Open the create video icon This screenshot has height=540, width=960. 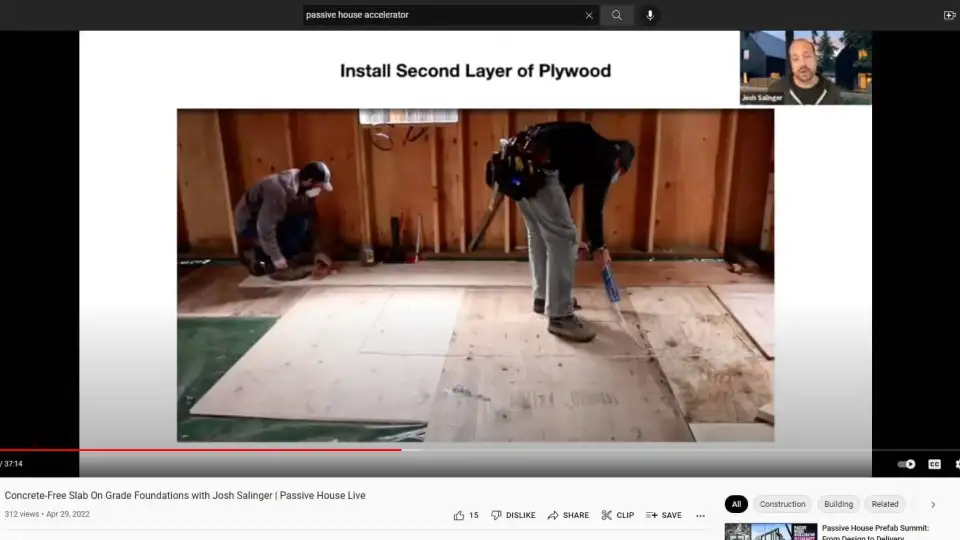949,15
